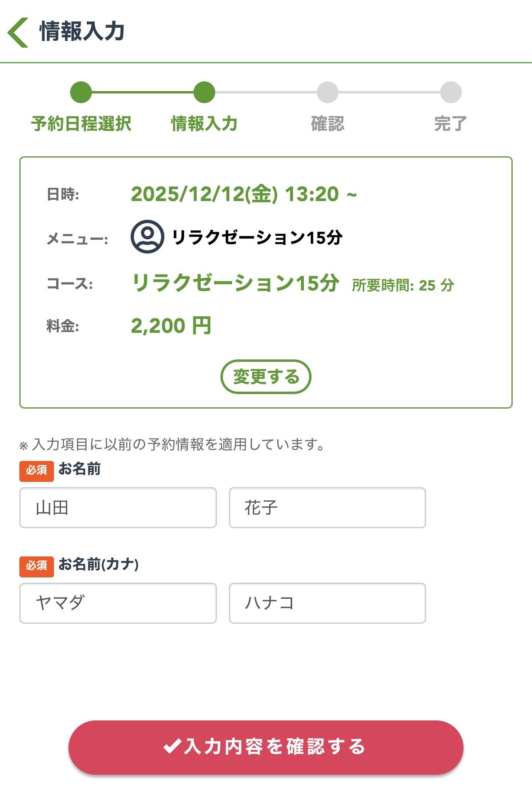The width and height of the screenshot is (532, 799).
Task: Select the 予約日程選択 step label
Action: [81, 123]
